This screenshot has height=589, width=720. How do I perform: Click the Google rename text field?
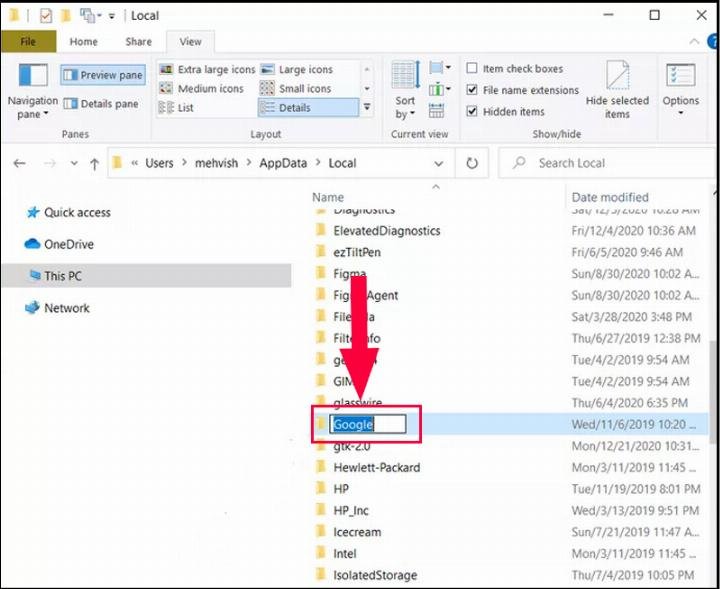click(x=367, y=425)
